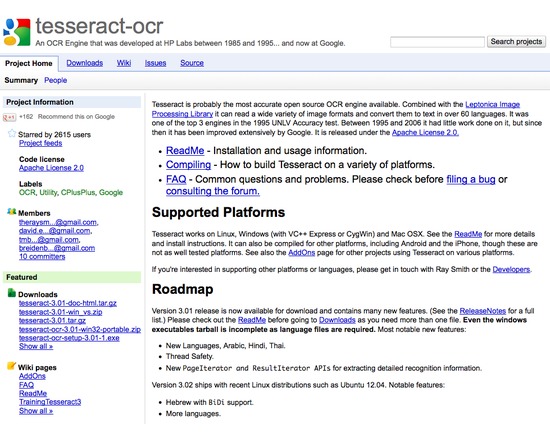Download tesseract-3.01.tar.gz
The image size is (550, 440).
coord(52,320)
